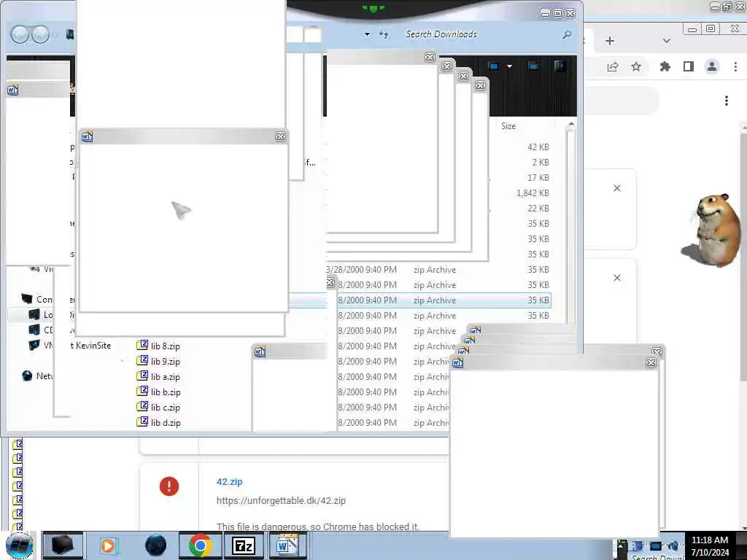Image resolution: width=747 pixels, height=560 pixels.
Task: Dismiss second Chrome download entry
Action: (617, 278)
